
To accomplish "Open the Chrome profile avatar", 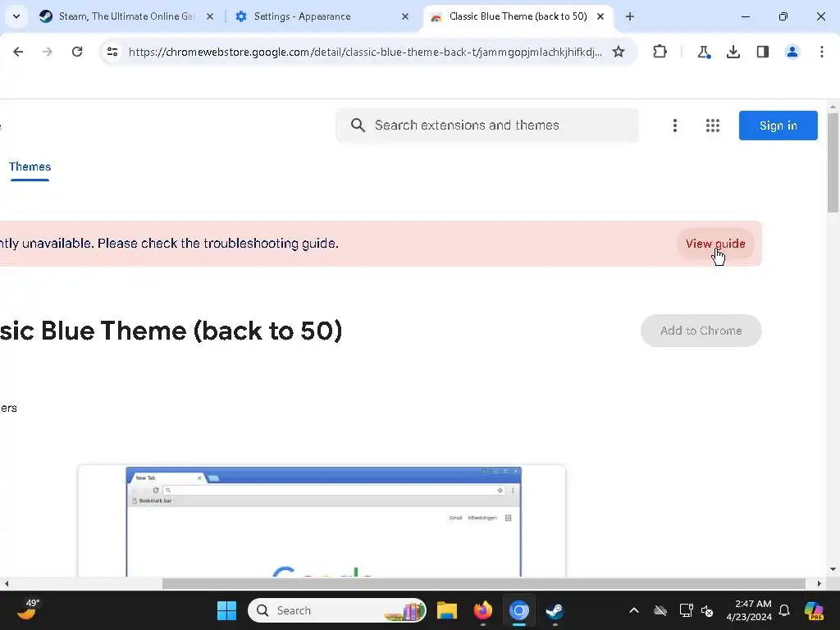I will point(792,52).
